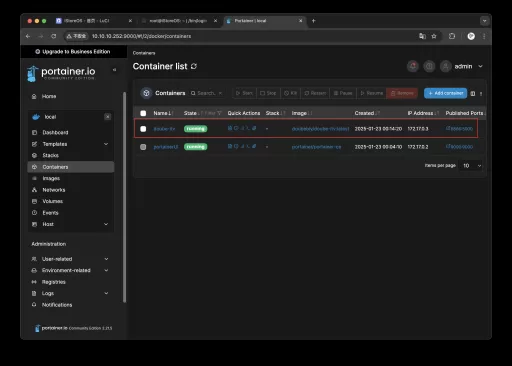Check the doubao container row checkbox

coord(143,129)
